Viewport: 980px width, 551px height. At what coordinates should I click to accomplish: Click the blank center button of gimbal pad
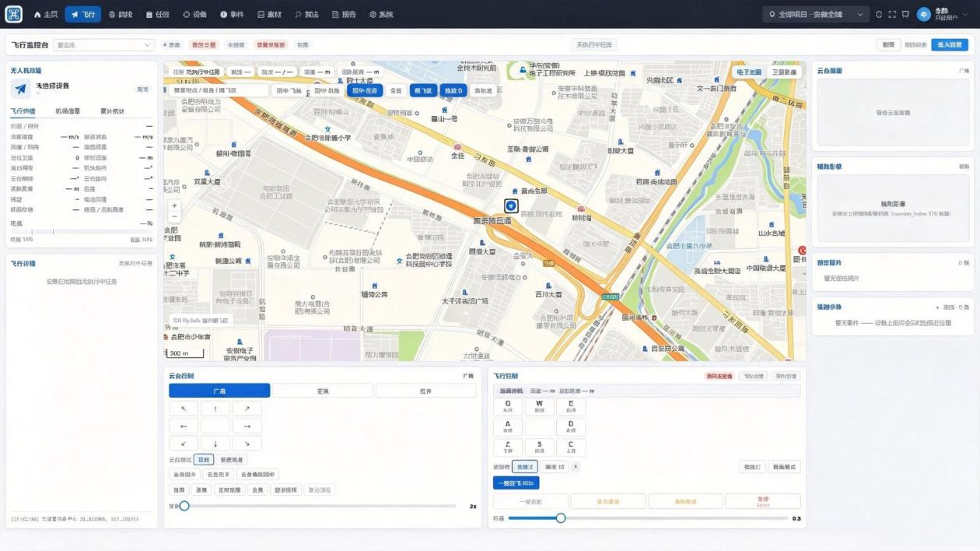[x=215, y=426]
